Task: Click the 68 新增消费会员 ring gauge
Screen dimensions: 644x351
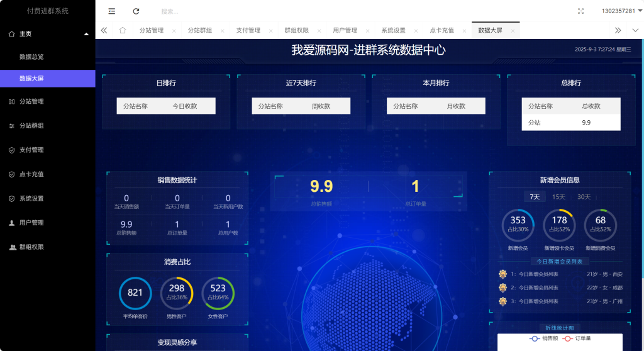Action: [601, 225]
